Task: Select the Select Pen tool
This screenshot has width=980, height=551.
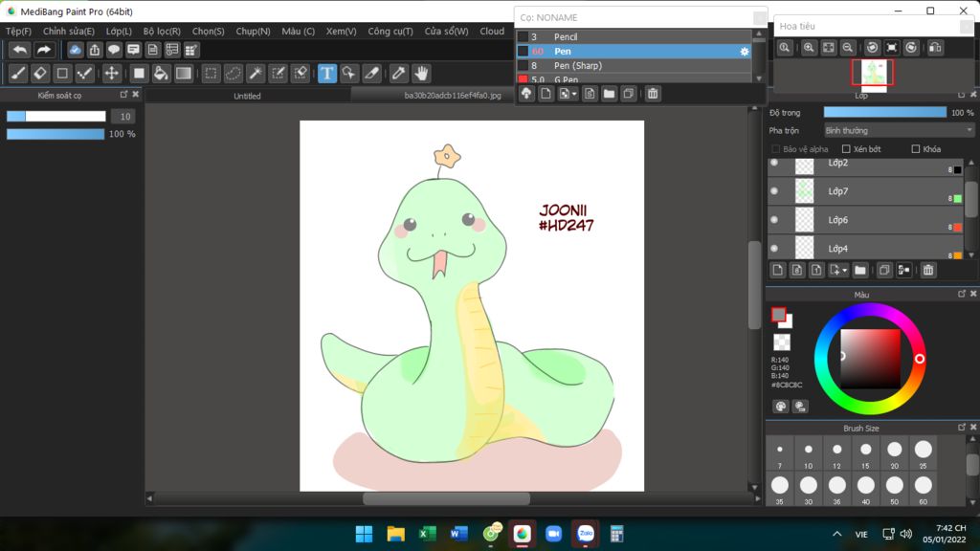Action: click(278, 74)
